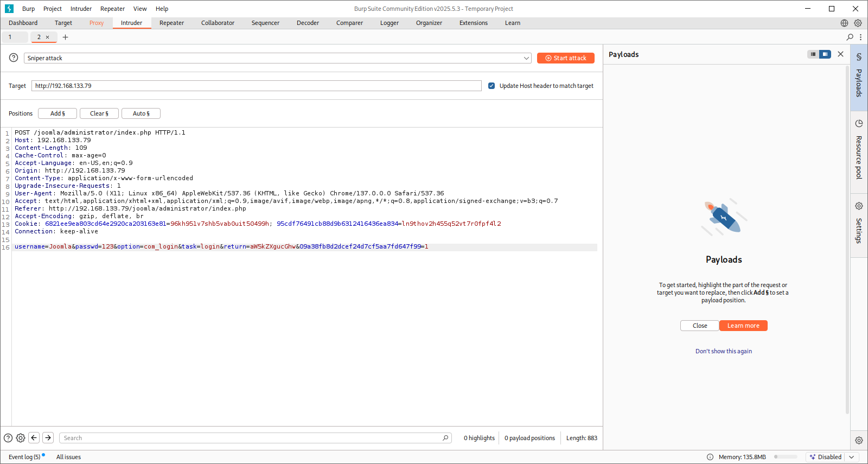The height and width of the screenshot is (464, 868).
Task: Click Don't show this again link
Action: [724, 351]
